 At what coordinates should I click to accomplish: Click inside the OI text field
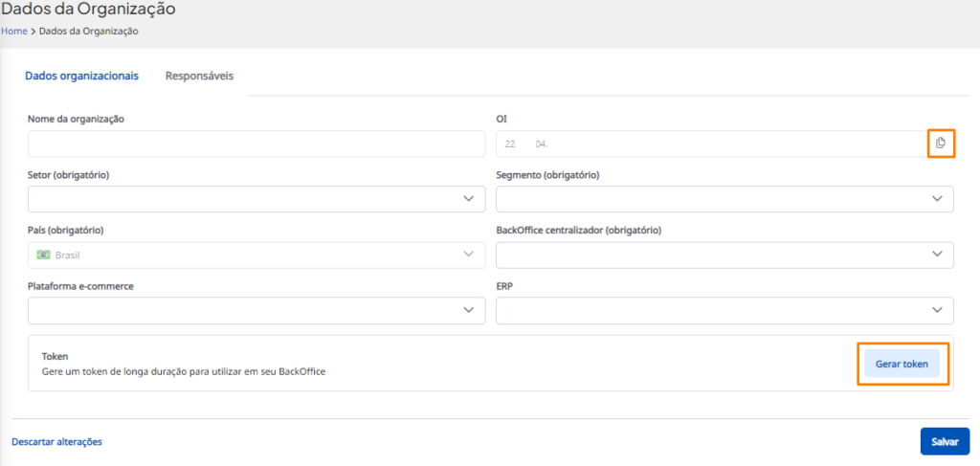point(711,144)
